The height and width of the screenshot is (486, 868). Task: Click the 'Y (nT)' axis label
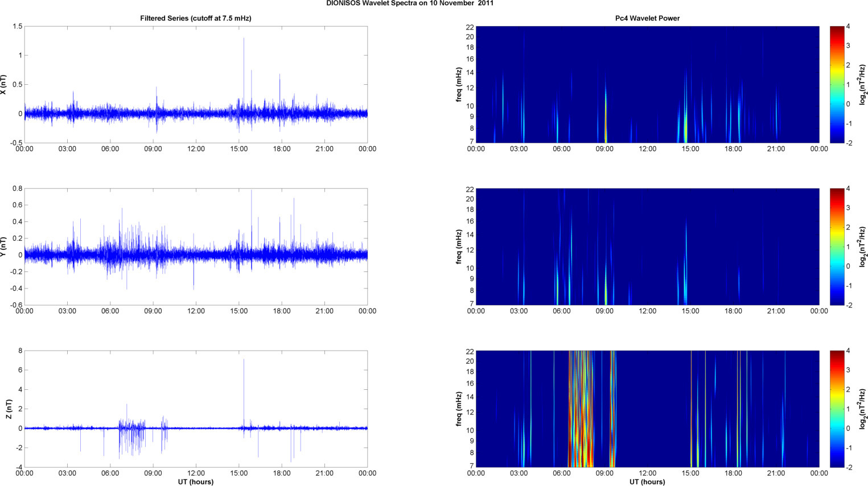(x=3, y=247)
